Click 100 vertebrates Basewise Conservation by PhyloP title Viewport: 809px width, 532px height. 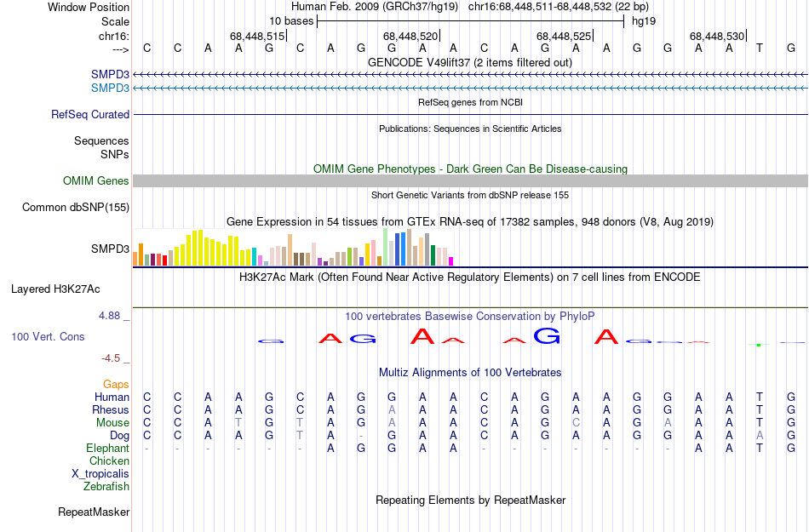coord(470,316)
